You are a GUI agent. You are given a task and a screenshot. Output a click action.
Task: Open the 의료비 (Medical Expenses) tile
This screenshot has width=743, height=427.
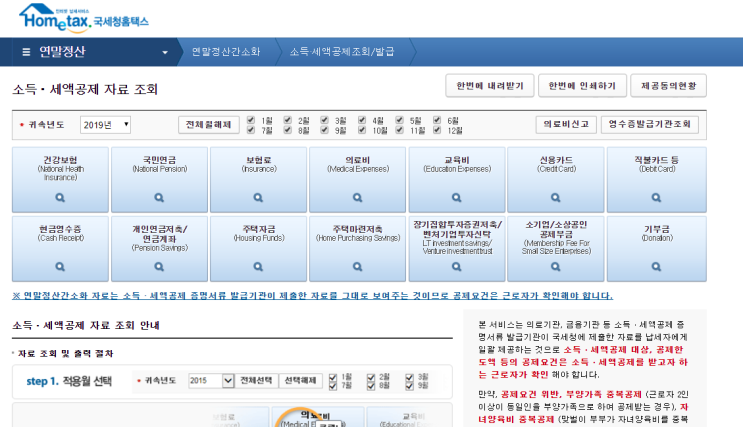coord(358,180)
